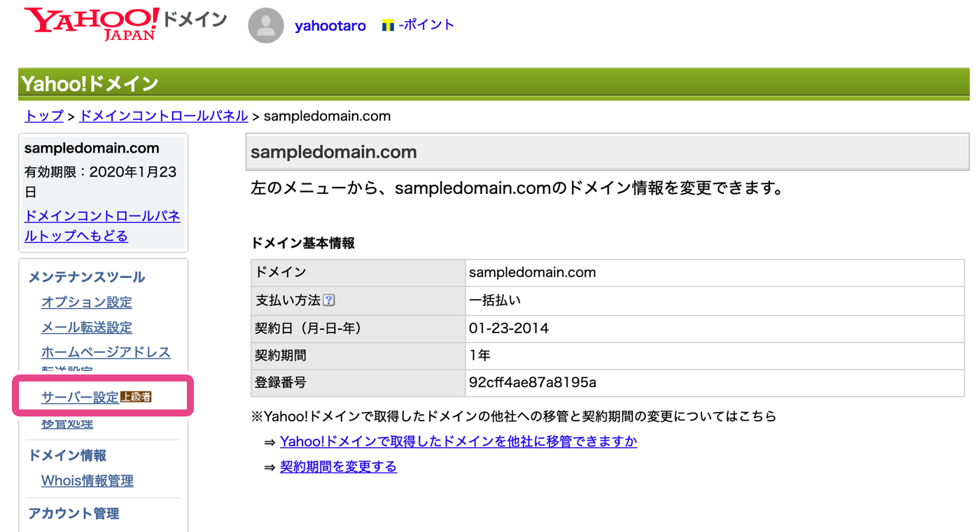Click the sampledomain.com page heading
The image size is (980, 532).
tap(334, 152)
